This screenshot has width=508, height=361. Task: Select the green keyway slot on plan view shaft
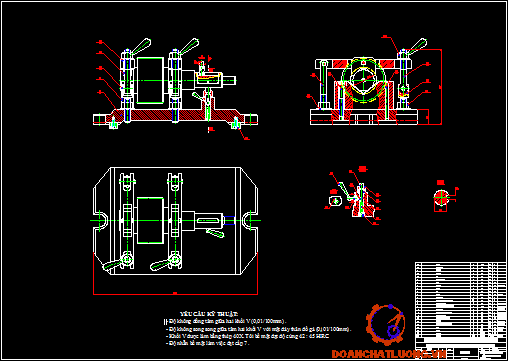(x=209, y=221)
